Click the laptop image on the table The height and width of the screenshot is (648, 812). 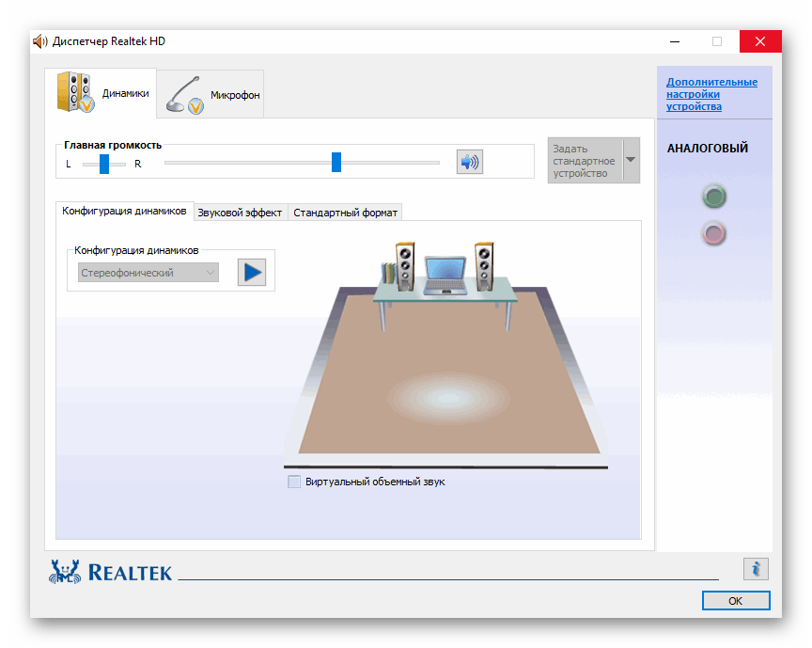point(445,277)
